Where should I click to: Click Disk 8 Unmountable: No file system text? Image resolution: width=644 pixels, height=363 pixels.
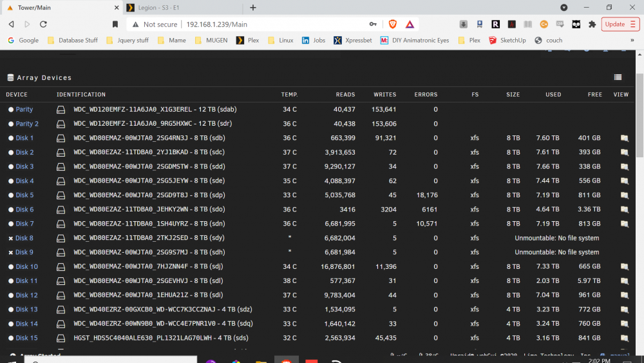point(557,238)
